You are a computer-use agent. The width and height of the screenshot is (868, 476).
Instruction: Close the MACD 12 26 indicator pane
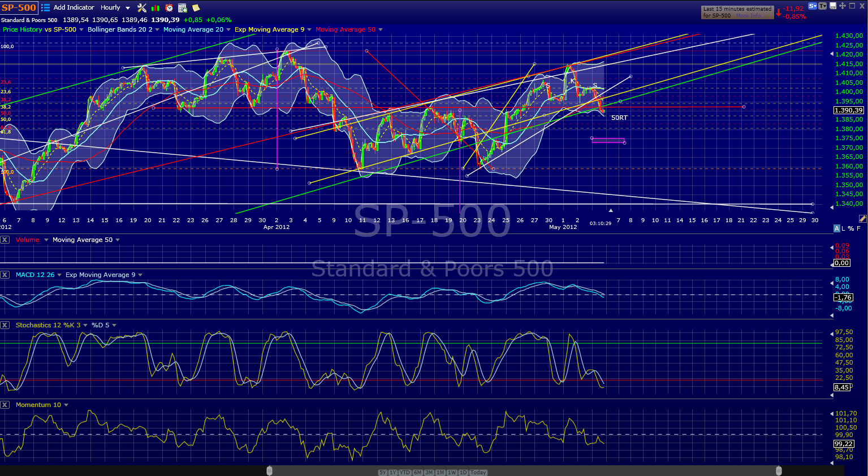click(5, 275)
